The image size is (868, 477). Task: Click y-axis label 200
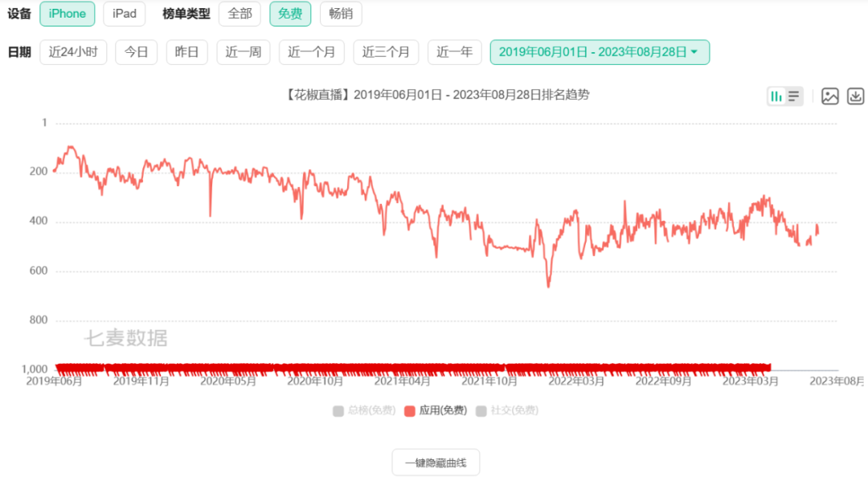click(39, 172)
